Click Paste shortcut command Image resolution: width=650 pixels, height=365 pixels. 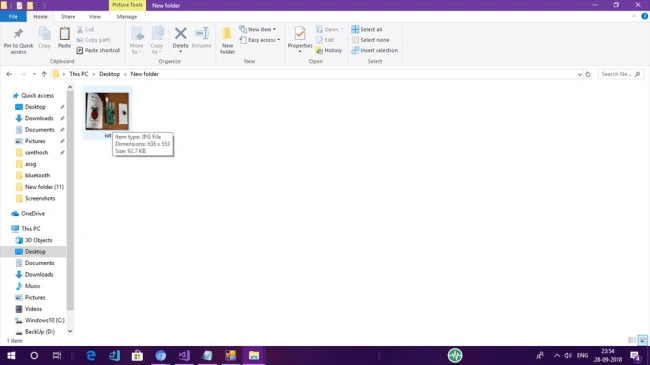point(98,50)
